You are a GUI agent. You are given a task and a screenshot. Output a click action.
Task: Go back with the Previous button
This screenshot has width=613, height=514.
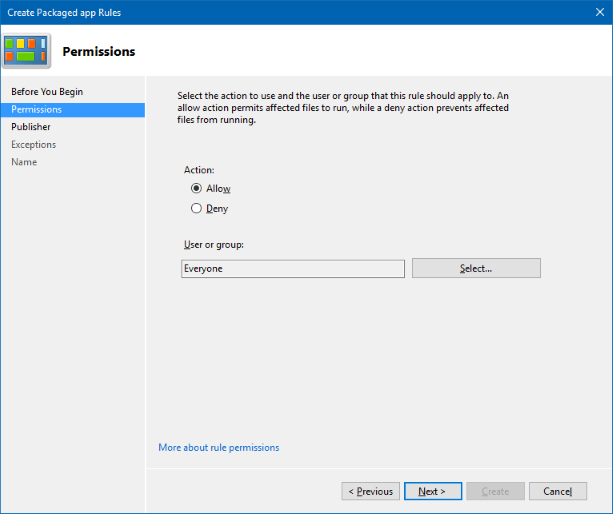tap(370, 491)
